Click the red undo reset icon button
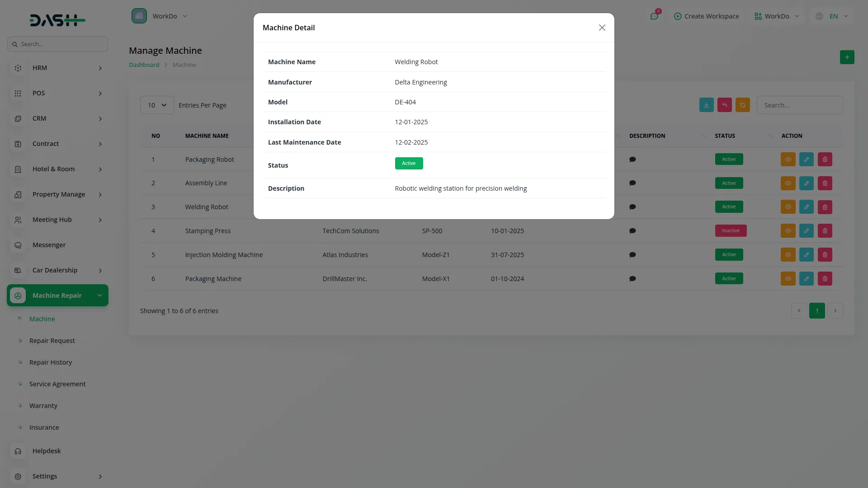This screenshot has width=868, height=488. [724, 105]
